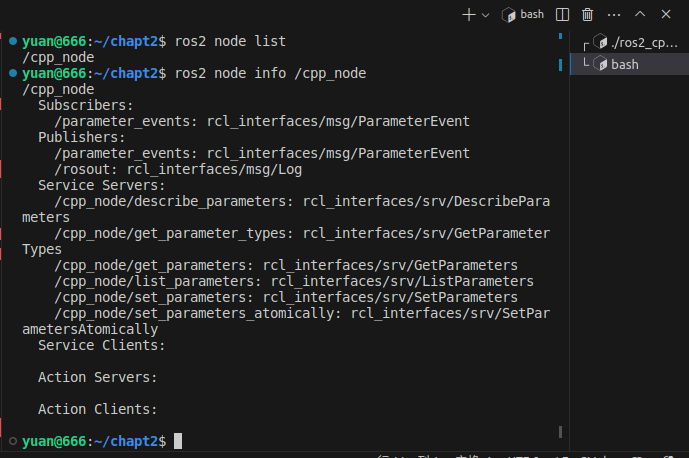This screenshot has height=458, width=689.
Task: Click the 'Service Clients:' heading
Action: point(102,345)
